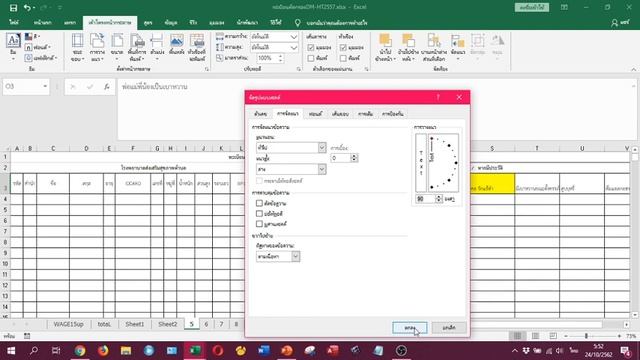Image resolution: width=640 pixels, height=360 pixels.
Task: Open theme Fonts dropdown
Action: 38,47
